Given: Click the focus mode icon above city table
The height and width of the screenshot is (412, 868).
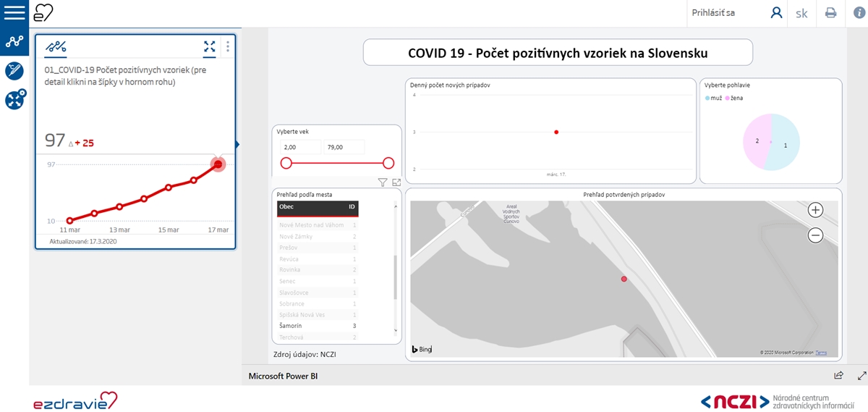Looking at the screenshot, I should click(x=396, y=183).
